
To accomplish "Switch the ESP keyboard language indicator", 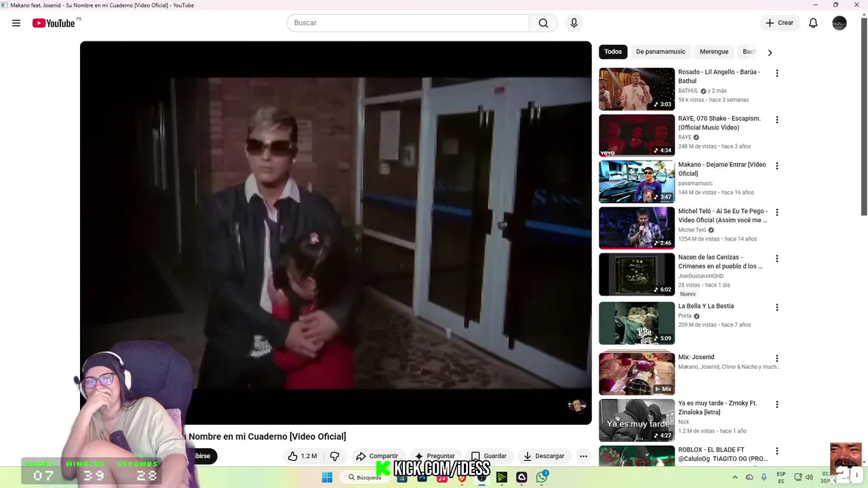I will tap(781, 477).
